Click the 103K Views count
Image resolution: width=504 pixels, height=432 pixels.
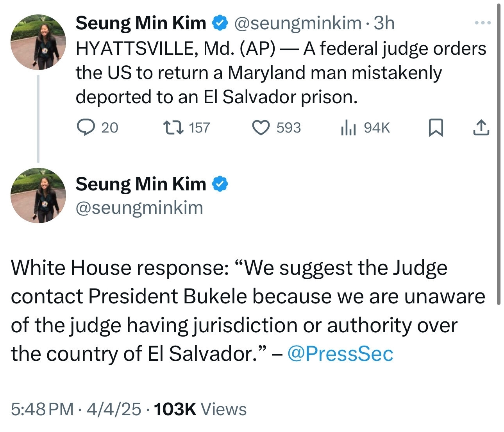click(x=200, y=409)
